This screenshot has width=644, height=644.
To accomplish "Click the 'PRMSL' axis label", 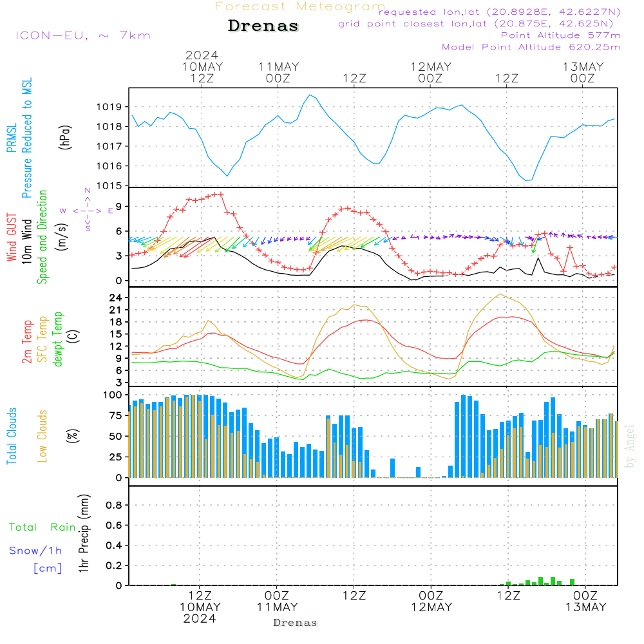I will coord(12,138).
